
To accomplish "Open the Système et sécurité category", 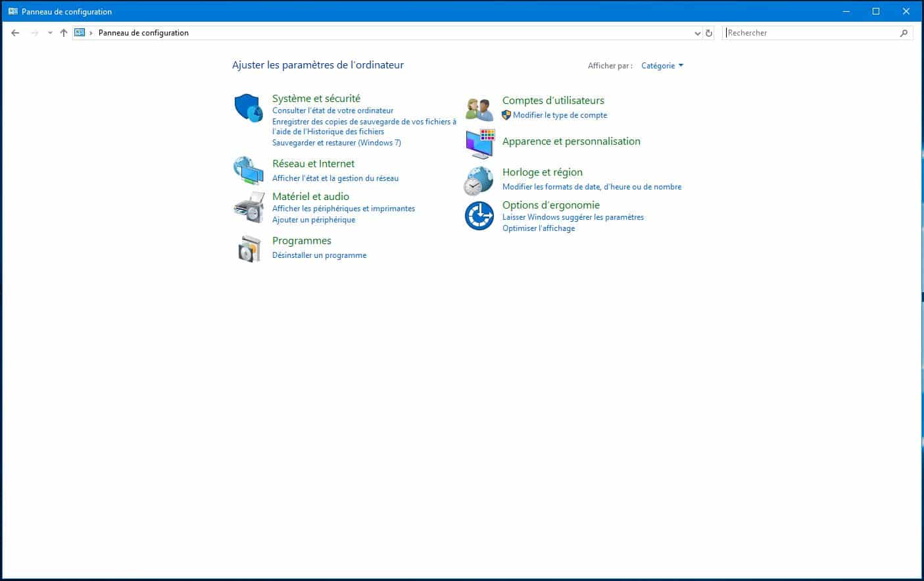I will [316, 99].
